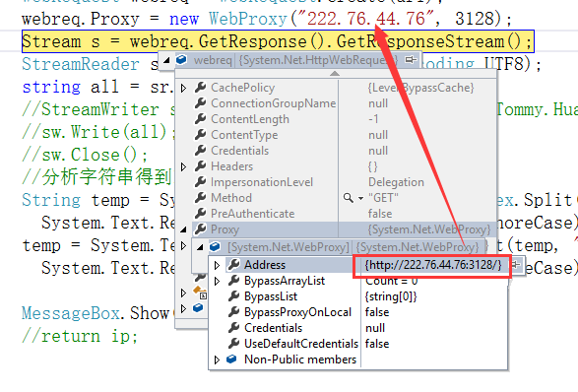
Task: Expand the Headers property node
Action: tap(183, 167)
